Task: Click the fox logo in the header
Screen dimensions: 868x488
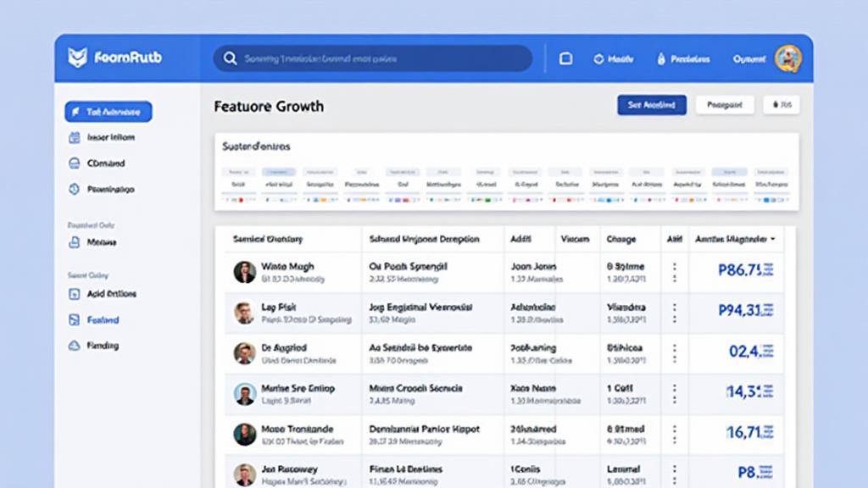Action: pyautogui.click(x=78, y=58)
